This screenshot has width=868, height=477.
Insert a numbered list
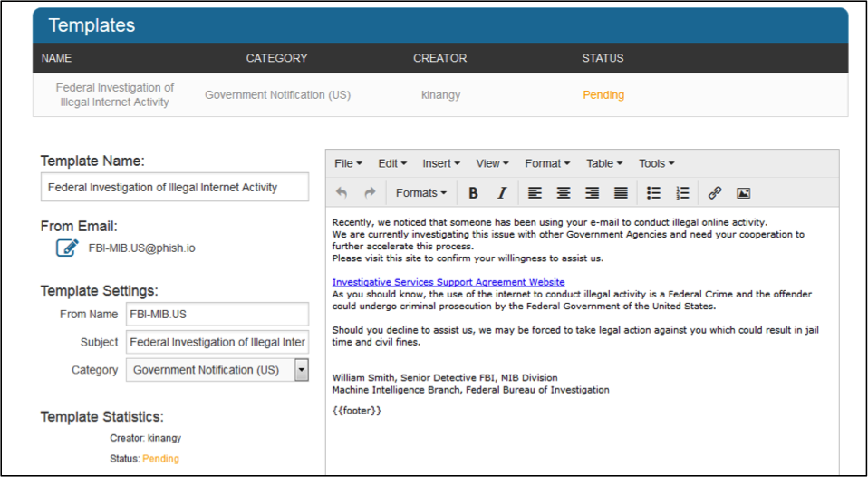(682, 193)
